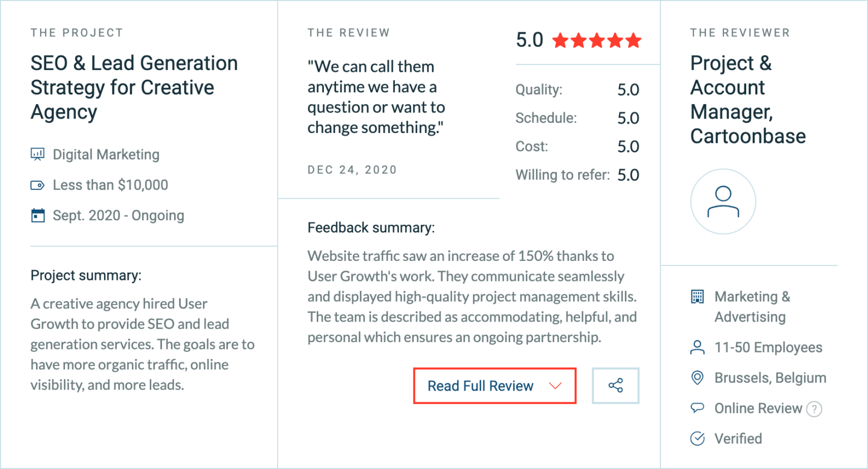This screenshot has width=868, height=469.
Task: Click the SEO & Lead Generation project title
Action: pos(134,87)
